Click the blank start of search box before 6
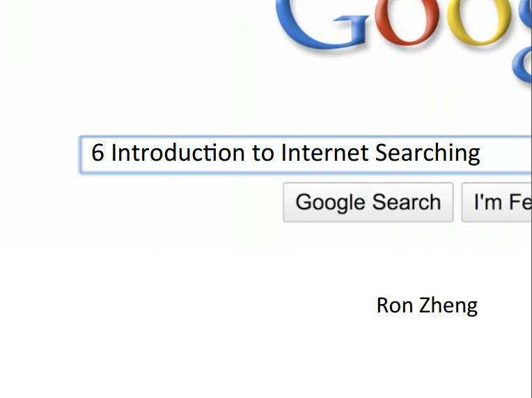This screenshot has width=532, height=398. point(86,154)
